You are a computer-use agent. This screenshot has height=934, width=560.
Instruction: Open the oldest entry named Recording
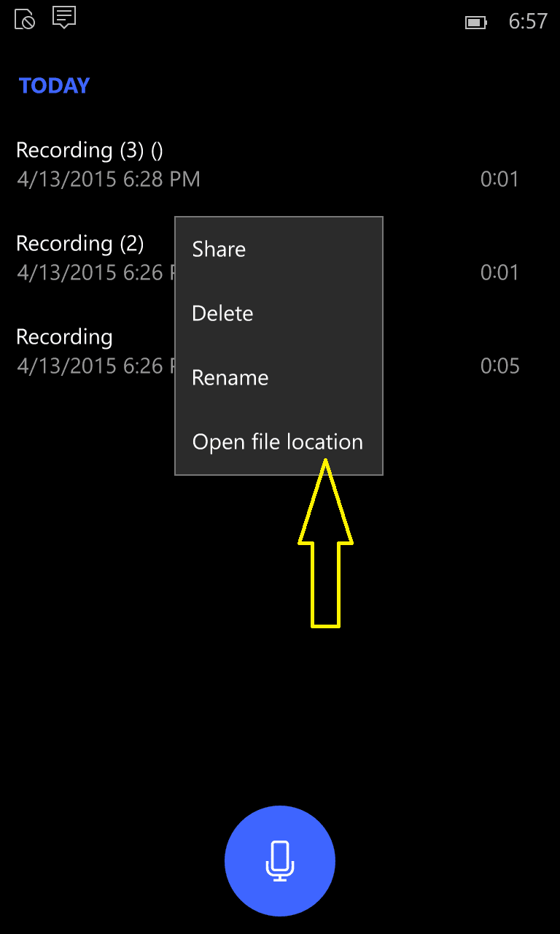64,337
